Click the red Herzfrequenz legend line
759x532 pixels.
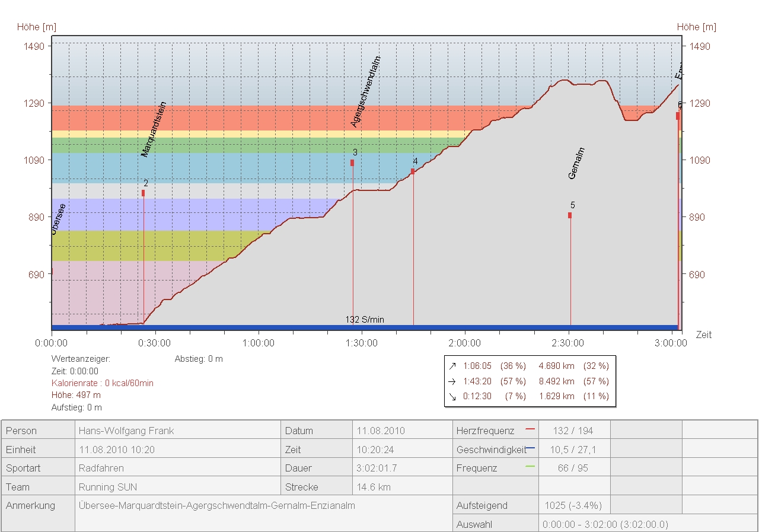pyautogui.click(x=530, y=429)
